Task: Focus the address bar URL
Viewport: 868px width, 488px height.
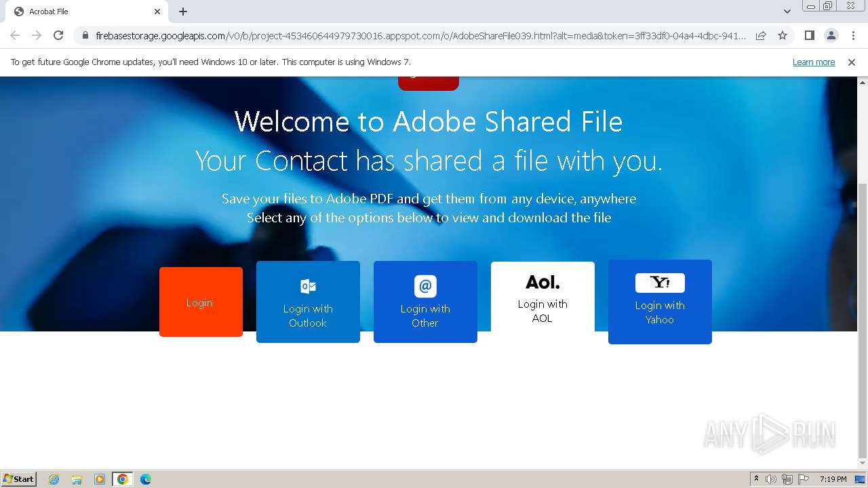Action: click(420, 35)
